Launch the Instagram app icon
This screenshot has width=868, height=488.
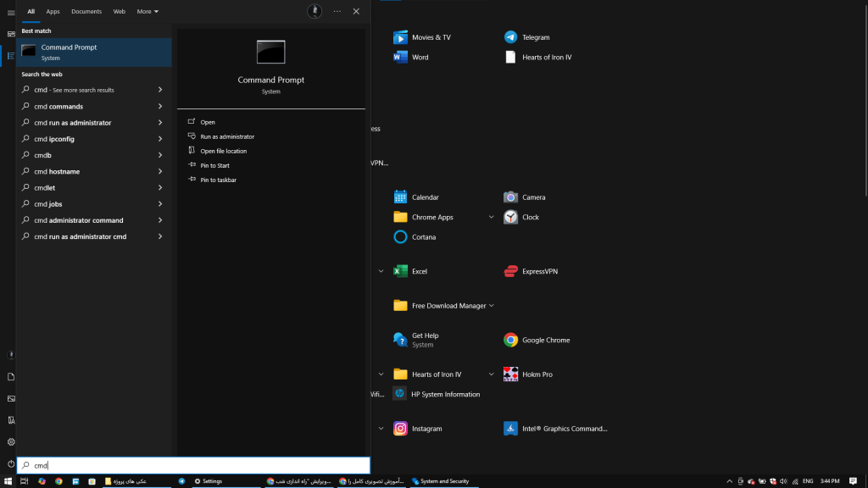(401, 429)
